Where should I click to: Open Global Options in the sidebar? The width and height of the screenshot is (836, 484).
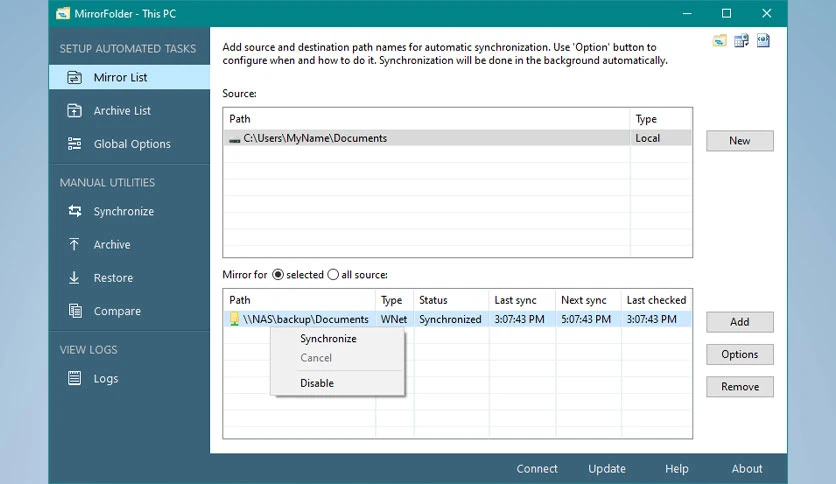pyautogui.click(x=129, y=144)
